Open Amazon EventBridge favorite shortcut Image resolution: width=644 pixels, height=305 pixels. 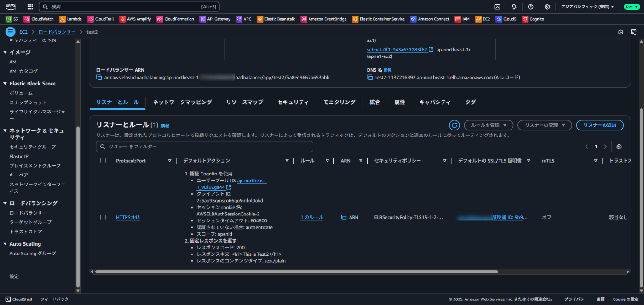tap(324, 19)
